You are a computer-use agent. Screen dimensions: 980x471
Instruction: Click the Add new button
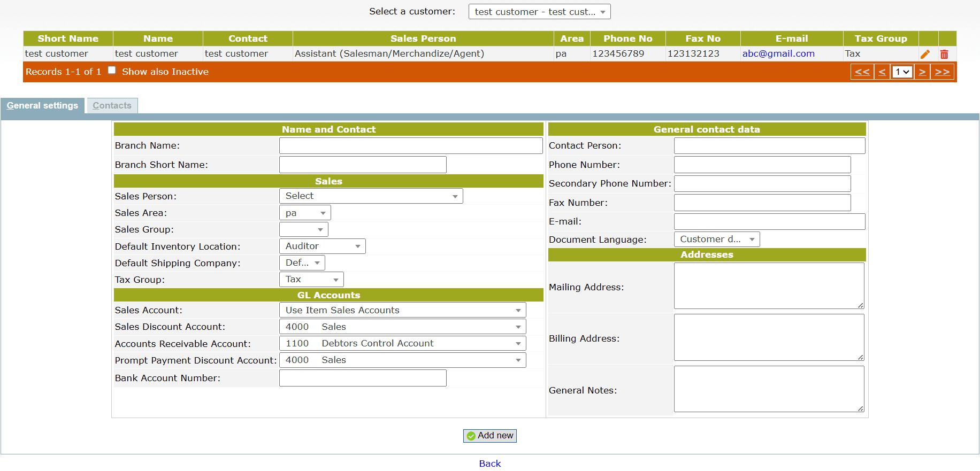[x=489, y=436]
